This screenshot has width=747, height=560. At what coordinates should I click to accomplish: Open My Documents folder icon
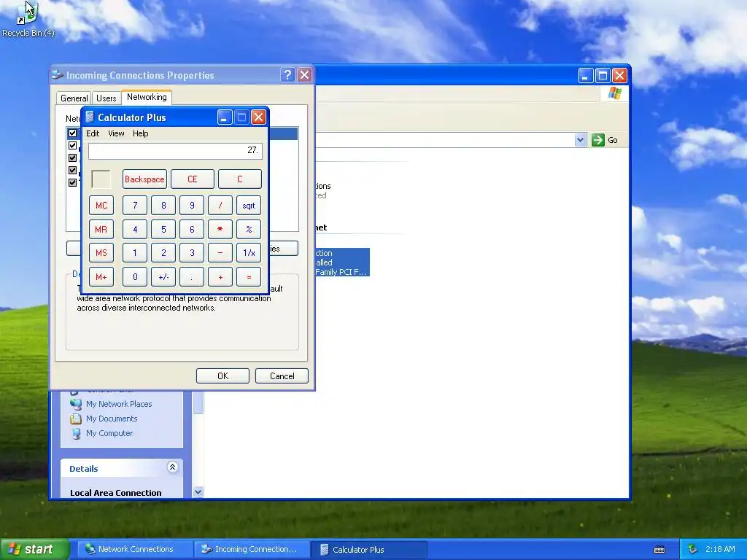click(76, 419)
